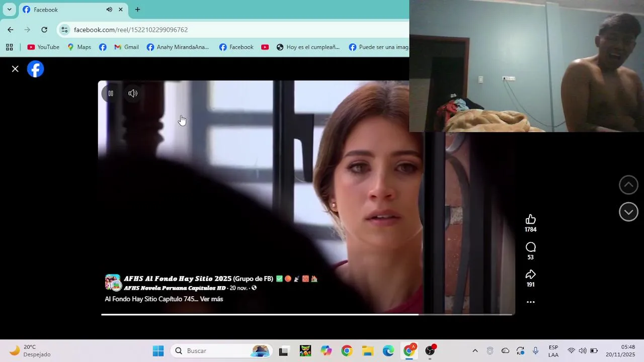
Task: Expand caption with Ver más
Action: click(211, 299)
